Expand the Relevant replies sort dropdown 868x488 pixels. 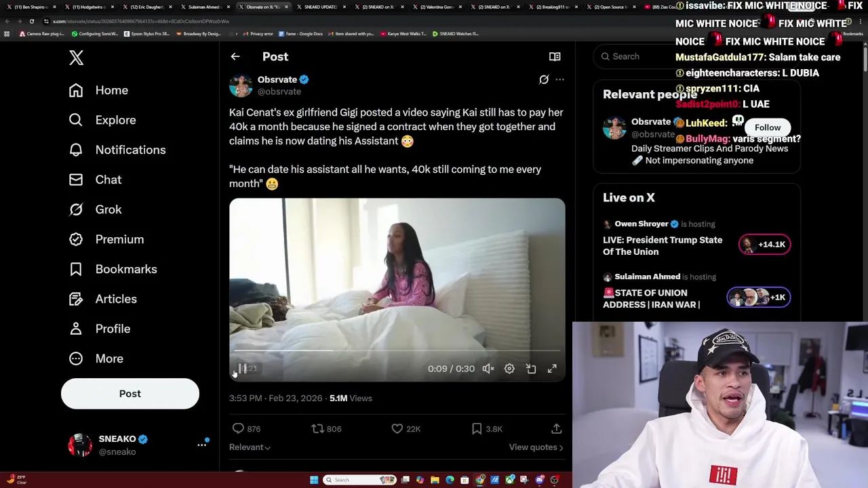point(250,447)
